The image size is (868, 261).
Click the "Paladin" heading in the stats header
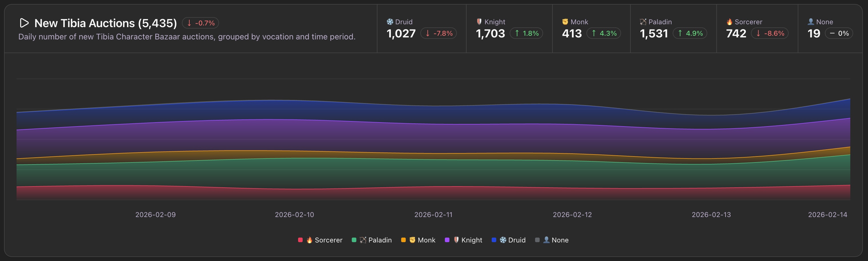click(660, 22)
